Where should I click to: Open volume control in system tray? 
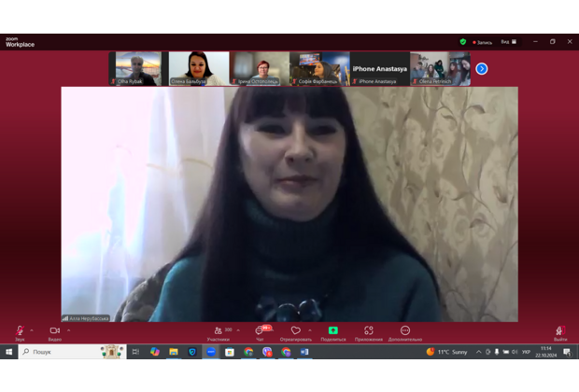pyautogui.click(x=515, y=352)
